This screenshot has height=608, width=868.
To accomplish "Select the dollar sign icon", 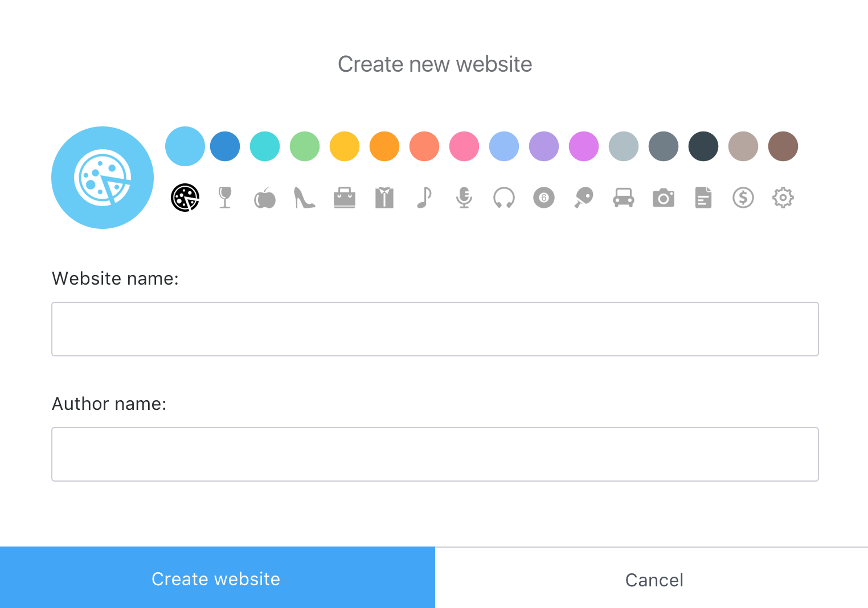I will tap(743, 198).
